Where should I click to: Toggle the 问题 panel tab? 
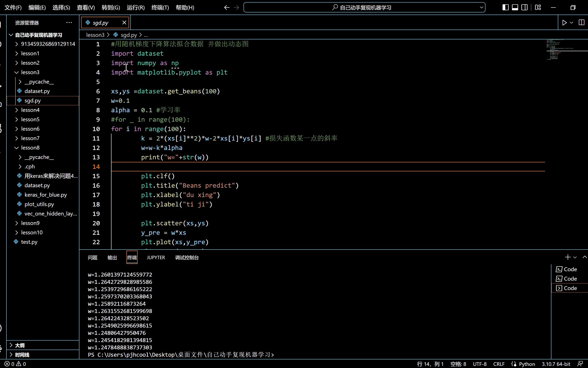pyautogui.click(x=92, y=257)
